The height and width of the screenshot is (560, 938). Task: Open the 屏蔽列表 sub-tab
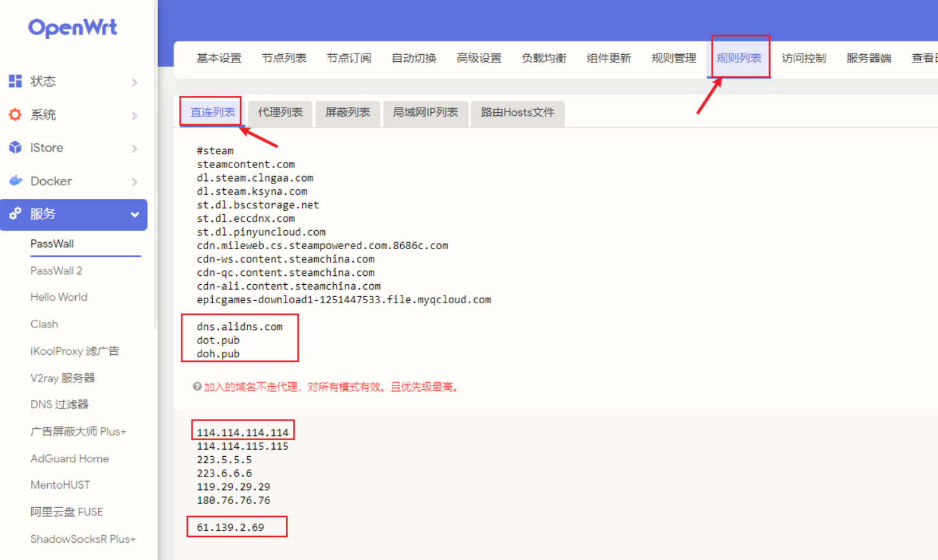(x=348, y=113)
